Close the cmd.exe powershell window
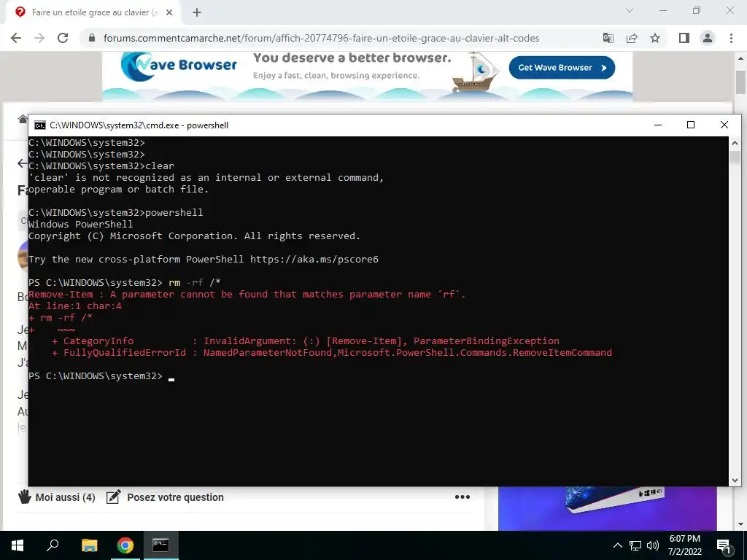Screen dimensions: 747x560 tap(724, 125)
